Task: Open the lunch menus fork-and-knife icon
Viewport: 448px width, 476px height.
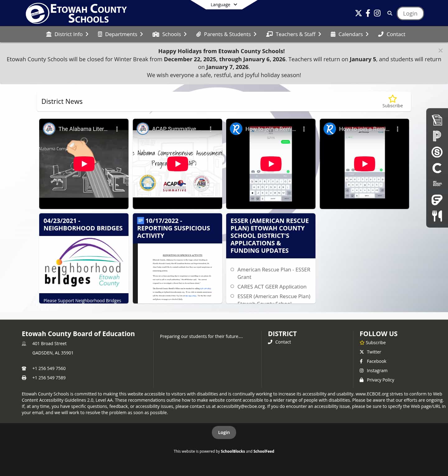Action: pyautogui.click(x=437, y=216)
